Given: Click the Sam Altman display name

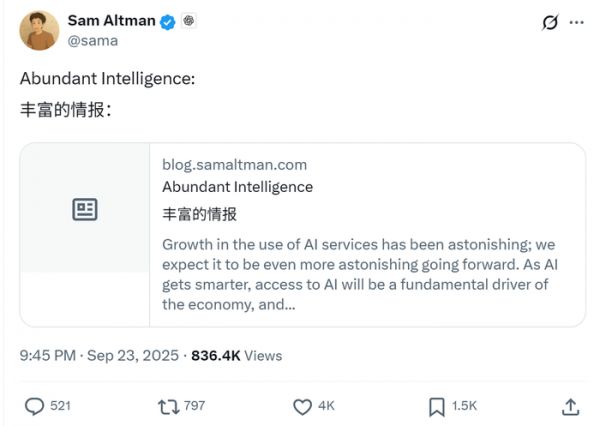Looking at the screenshot, I should tap(113, 21).
